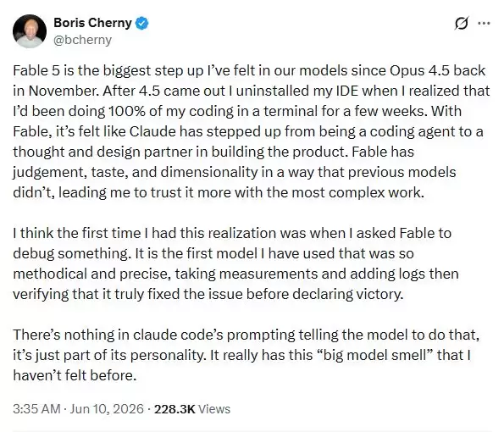The width and height of the screenshot is (504, 432).
Task: Click the Grok explain icon
Action: tap(462, 23)
